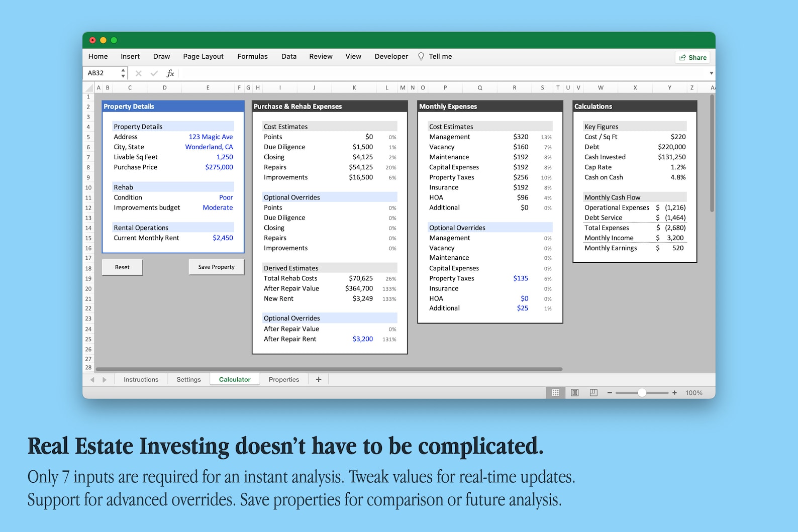Screen dimensions: 798x532
Task: Click the 100% zoom level
Action: (694, 393)
